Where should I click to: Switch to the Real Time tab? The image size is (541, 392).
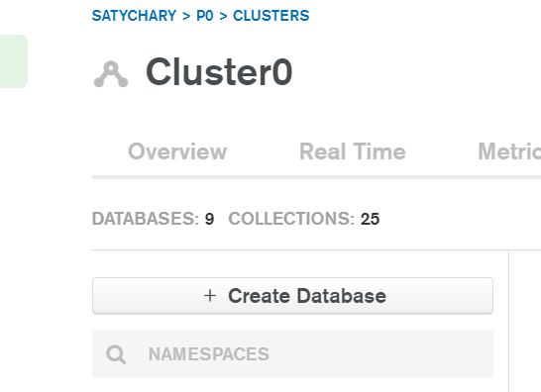pos(353,151)
